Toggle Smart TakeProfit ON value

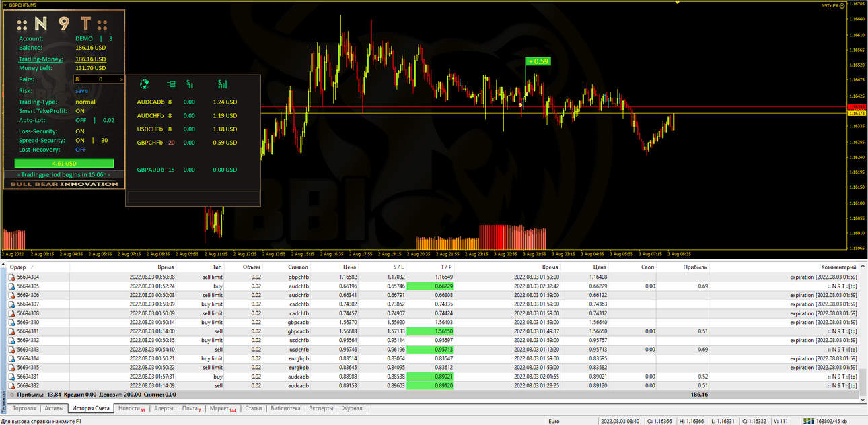pyautogui.click(x=80, y=111)
